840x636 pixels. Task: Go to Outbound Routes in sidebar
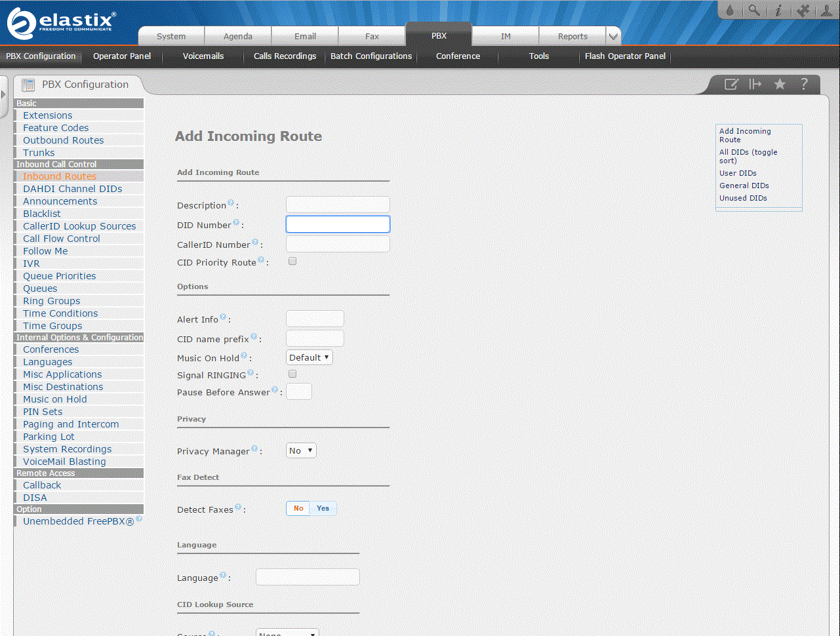pos(64,140)
